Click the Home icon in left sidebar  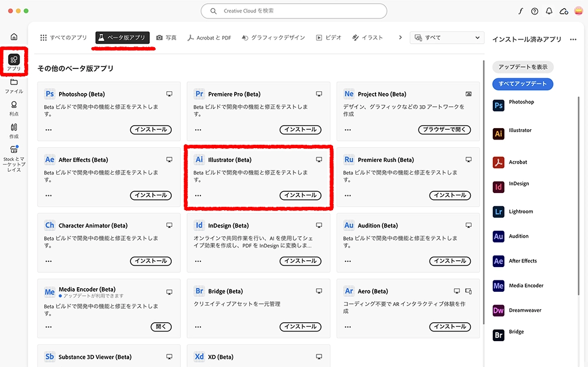point(14,37)
